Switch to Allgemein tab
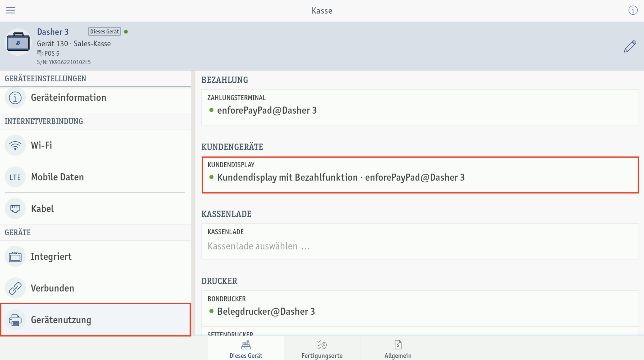644x360 pixels. click(398, 348)
